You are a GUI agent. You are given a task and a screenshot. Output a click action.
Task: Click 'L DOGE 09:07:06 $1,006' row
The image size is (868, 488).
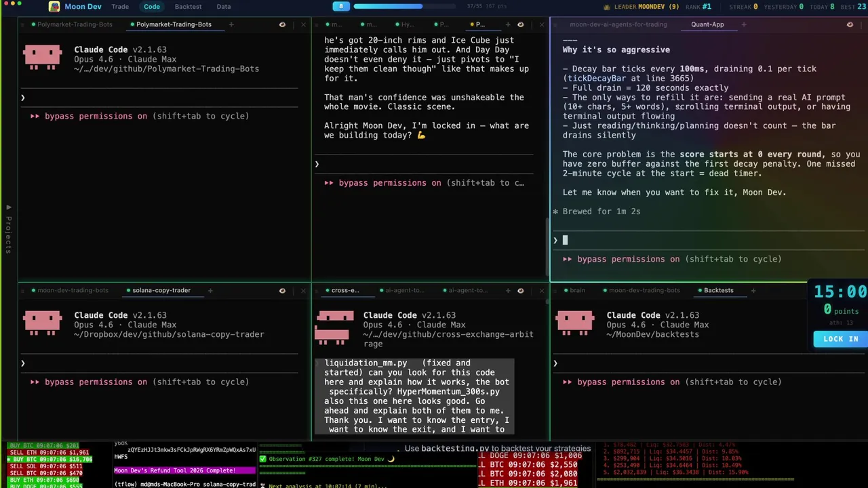pyautogui.click(x=530, y=455)
